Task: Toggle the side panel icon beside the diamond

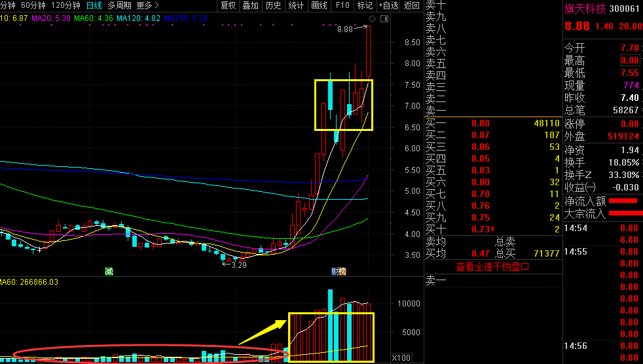Action: tap(383, 20)
